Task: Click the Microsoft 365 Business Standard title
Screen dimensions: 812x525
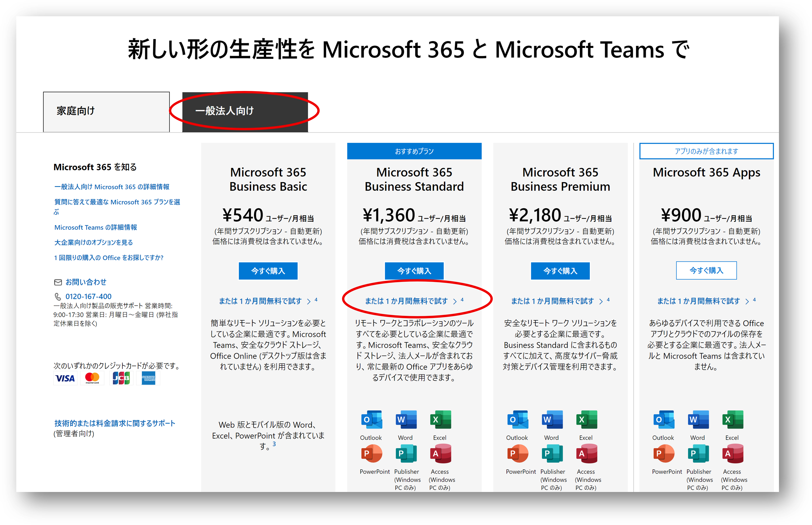Action: (414, 179)
